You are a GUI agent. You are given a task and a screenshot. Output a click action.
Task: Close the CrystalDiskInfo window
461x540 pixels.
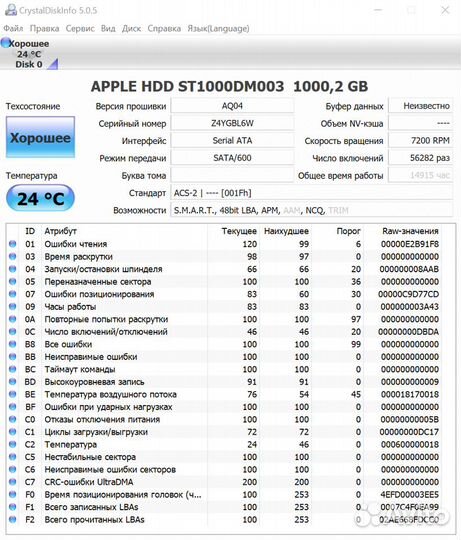click(x=445, y=10)
